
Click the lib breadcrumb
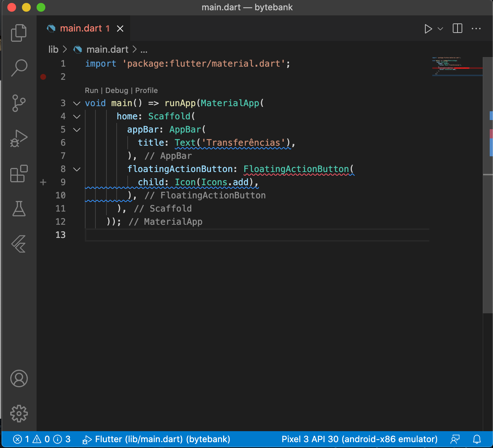coord(53,49)
